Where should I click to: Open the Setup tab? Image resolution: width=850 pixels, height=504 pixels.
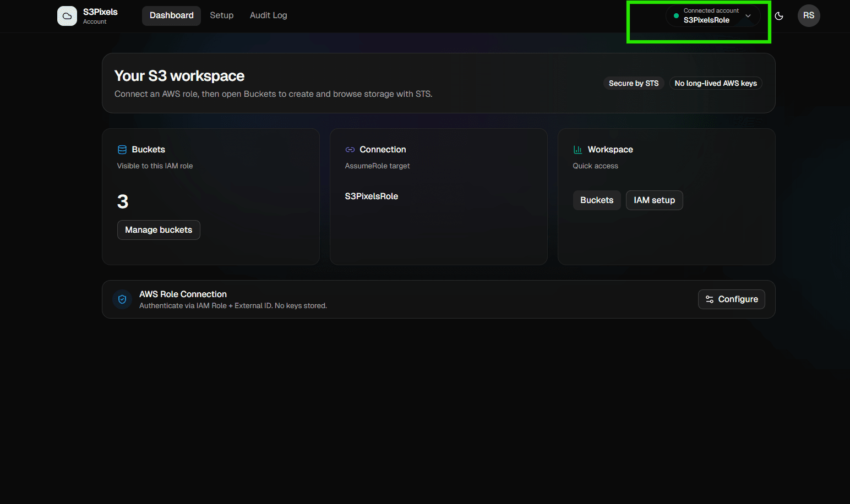pyautogui.click(x=221, y=15)
